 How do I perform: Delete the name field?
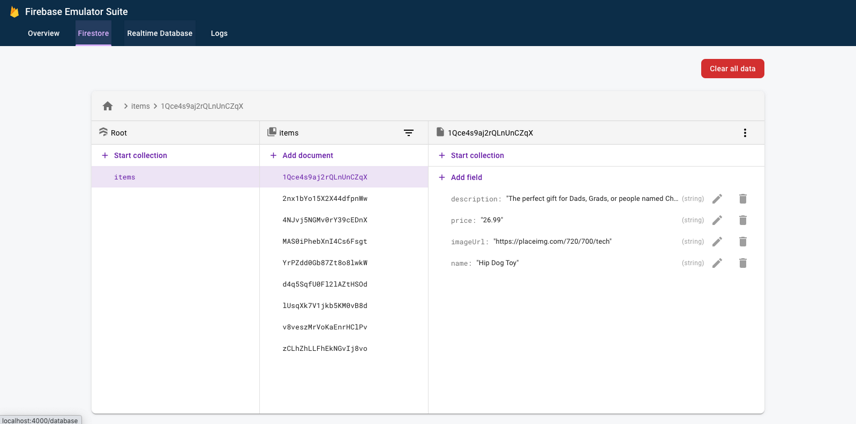[743, 263]
